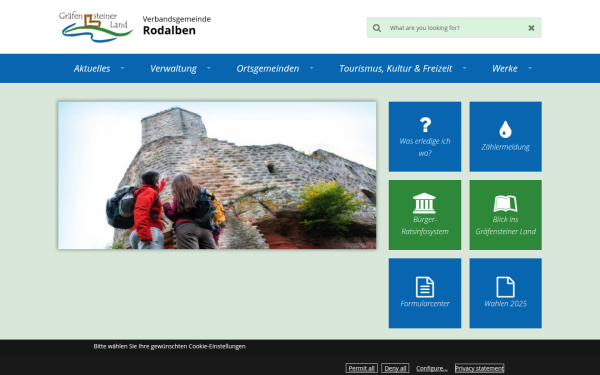
Task: Click the search magnifier icon
Action: (x=377, y=28)
